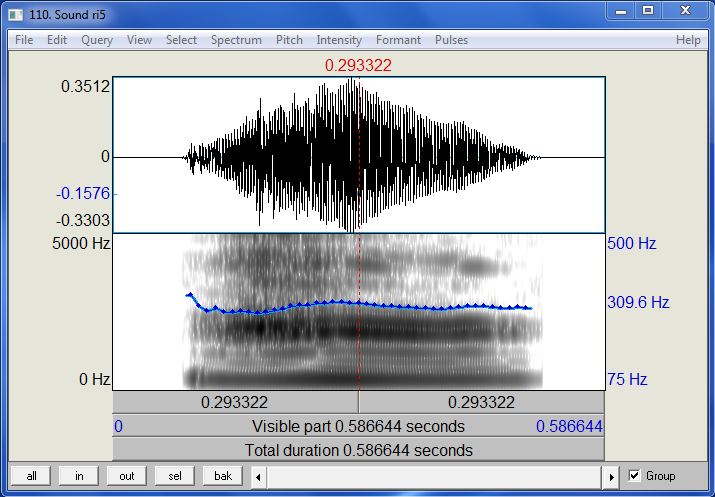This screenshot has width=715, height=497.
Task: Click the 'all' zoom button
Action: tap(31, 476)
